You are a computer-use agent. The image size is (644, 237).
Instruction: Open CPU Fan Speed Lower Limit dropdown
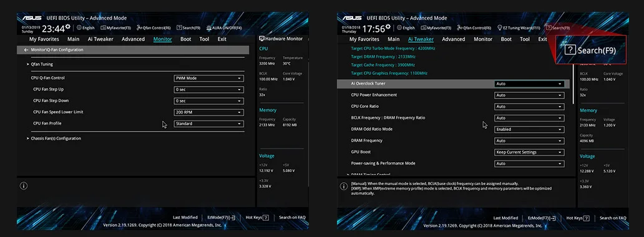point(208,112)
